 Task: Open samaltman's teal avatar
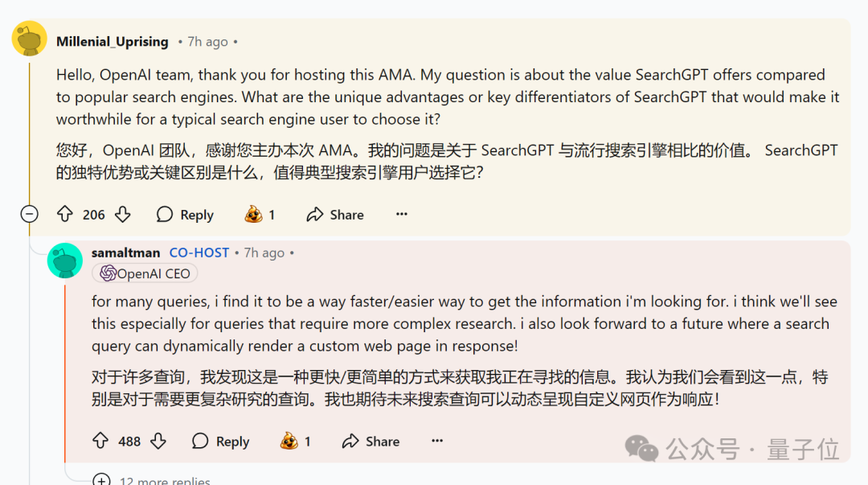click(64, 260)
